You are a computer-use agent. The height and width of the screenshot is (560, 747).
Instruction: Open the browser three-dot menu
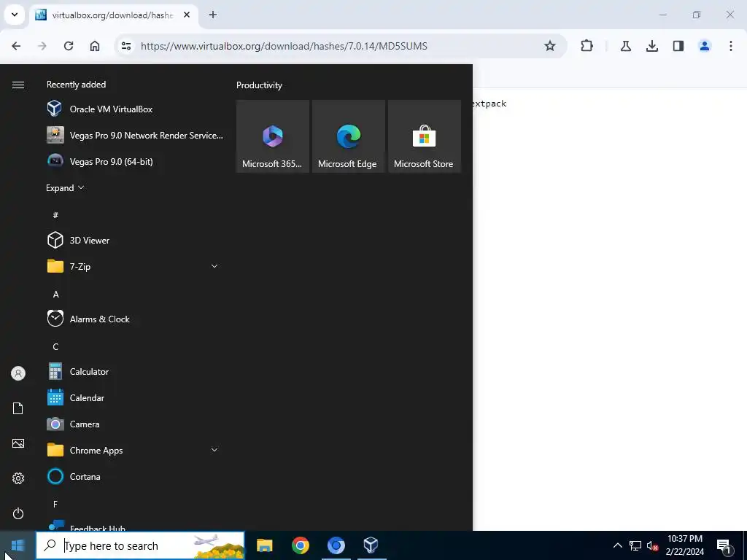coord(730,46)
